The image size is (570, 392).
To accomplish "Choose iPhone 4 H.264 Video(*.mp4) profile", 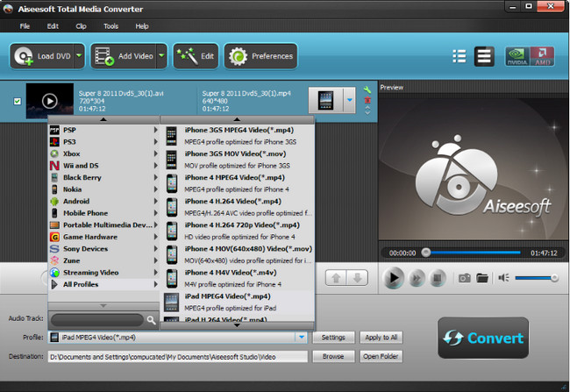I will pos(238,207).
